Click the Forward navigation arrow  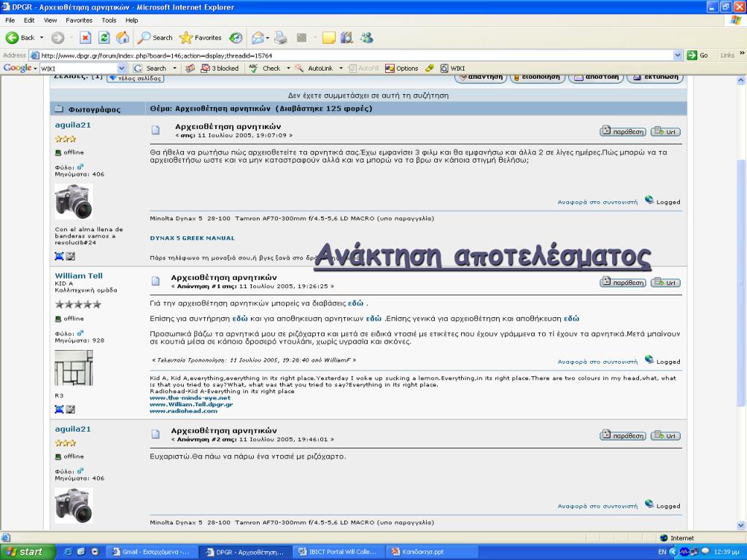pyautogui.click(x=58, y=38)
